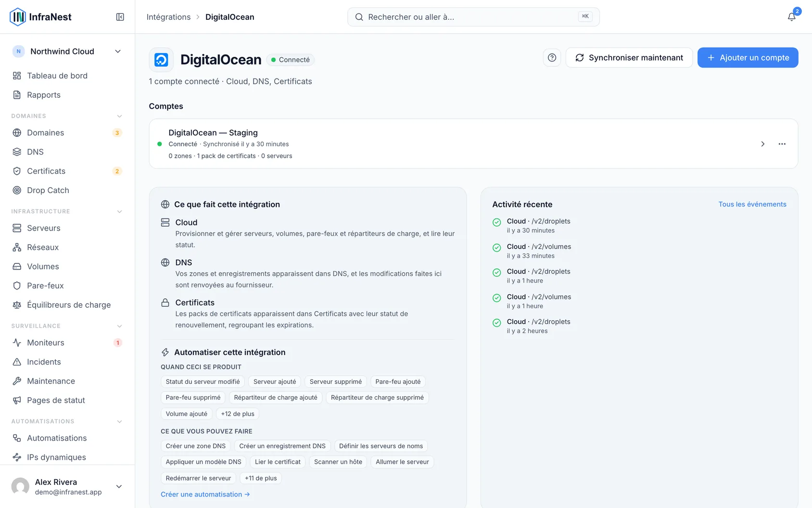Image resolution: width=812 pixels, height=508 pixels.
Task: Click the Scanner un hôte chip
Action: tap(338, 462)
